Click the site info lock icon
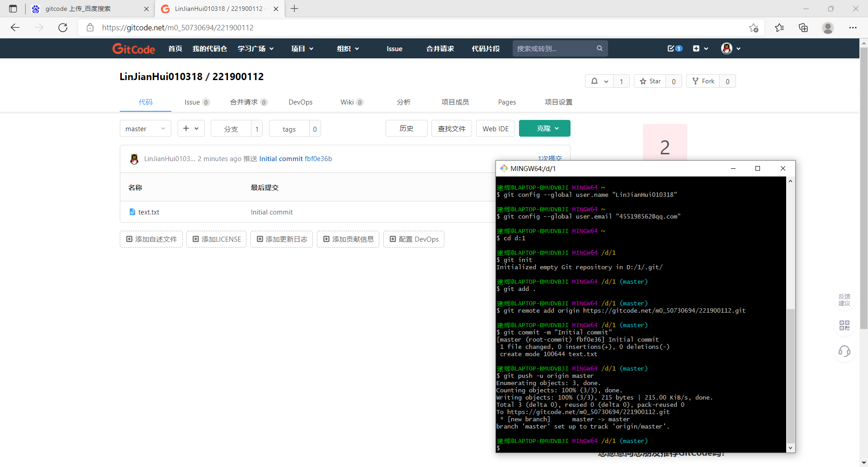The image size is (868, 467). pyautogui.click(x=90, y=28)
